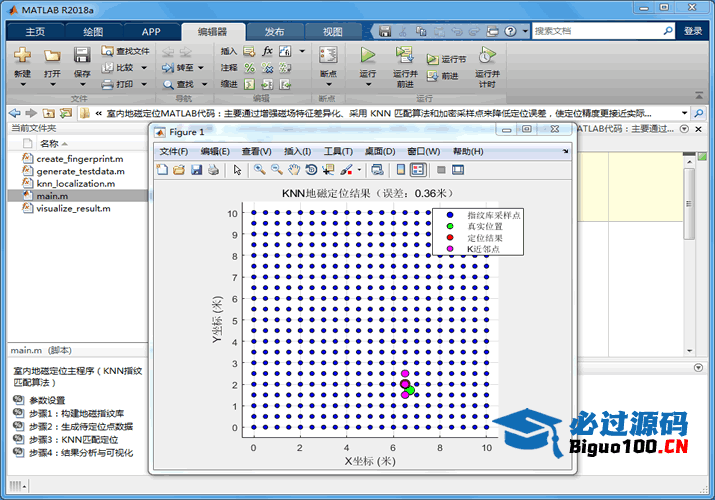Click the Save Figure disk icon
The width and height of the screenshot is (715, 500).
196,170
